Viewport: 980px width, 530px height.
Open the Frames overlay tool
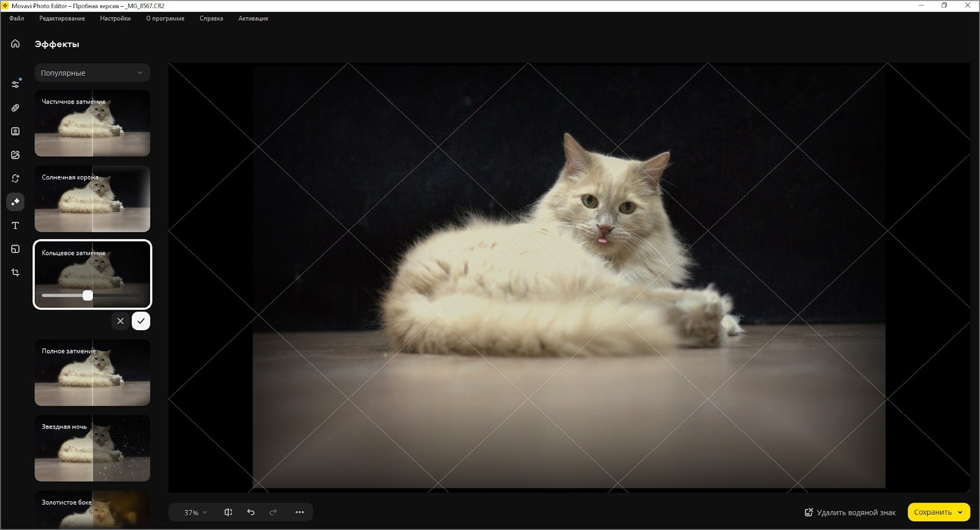coord(15,249)
